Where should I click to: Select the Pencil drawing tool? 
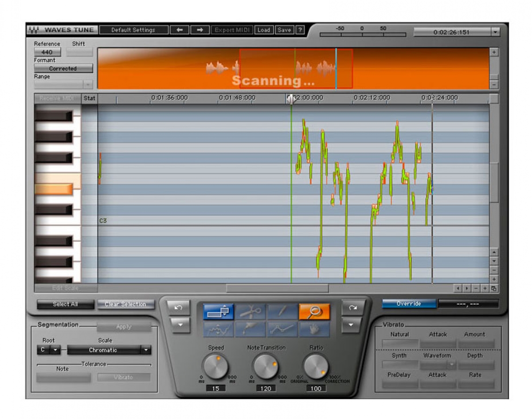[282, 312]
